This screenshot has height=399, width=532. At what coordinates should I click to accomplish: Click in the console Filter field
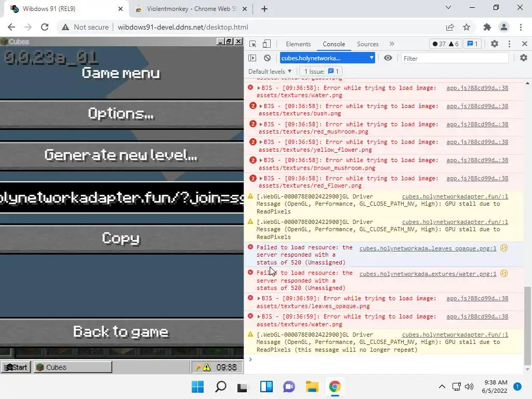click(x=455, y=58)
